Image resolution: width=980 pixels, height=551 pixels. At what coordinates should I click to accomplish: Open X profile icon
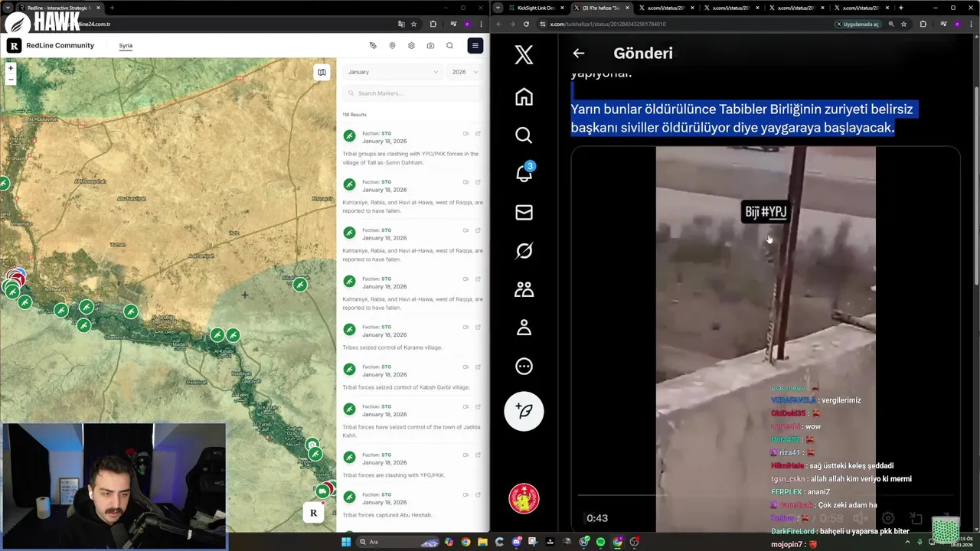[x=524, y=328]
